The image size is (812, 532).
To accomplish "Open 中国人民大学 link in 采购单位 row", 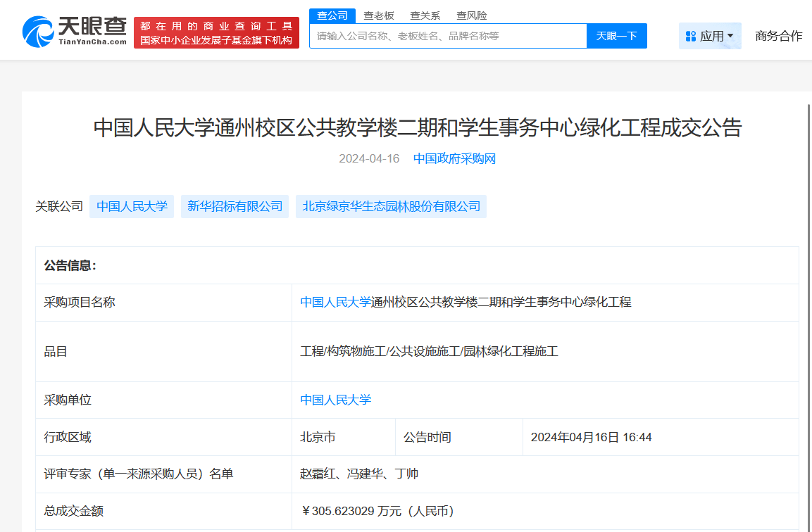I will 335,400.
